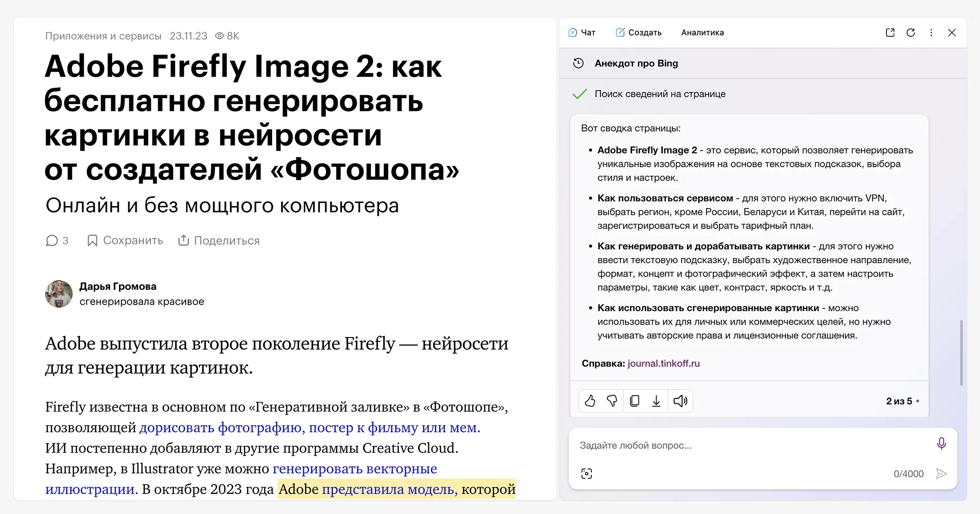The height and width of the screenshot is (514, 980).
Task: Export the response with download icon
Action: (x=656, y=401)
